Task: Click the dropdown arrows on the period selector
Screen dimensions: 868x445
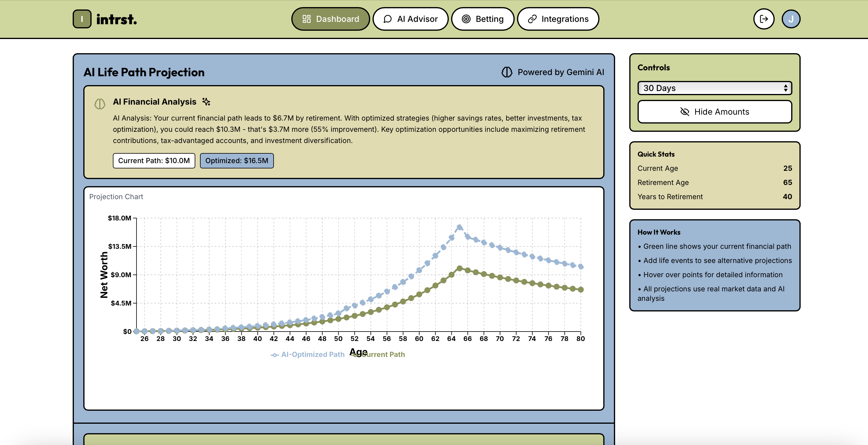Action: tap(786, 88)
